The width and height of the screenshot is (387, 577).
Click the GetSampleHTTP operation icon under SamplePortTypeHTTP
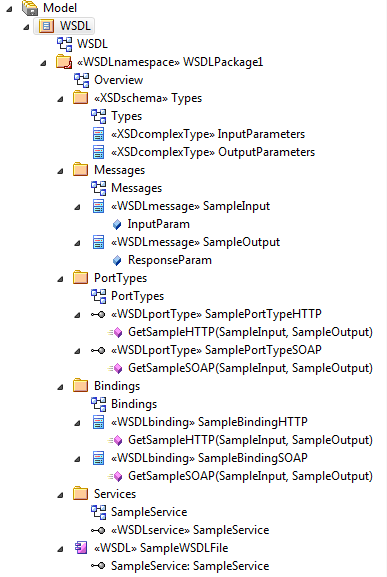coord(116,333)
